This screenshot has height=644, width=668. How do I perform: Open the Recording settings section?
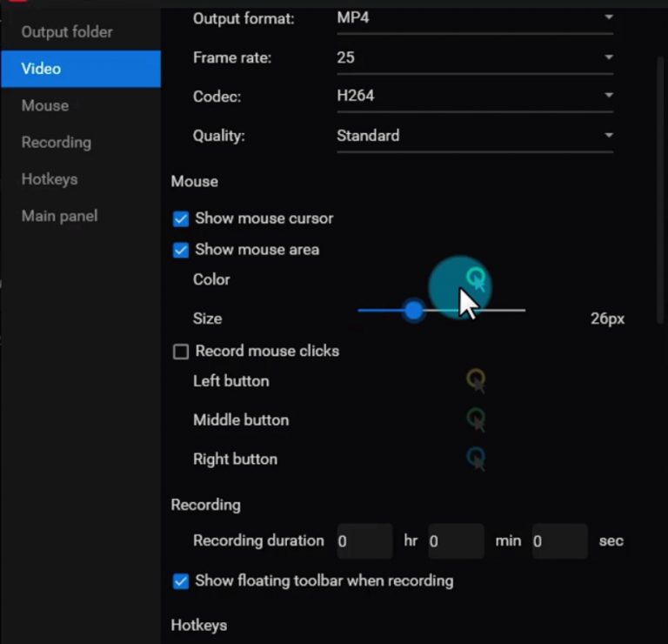pyautogui.click(x=81, y=143)
